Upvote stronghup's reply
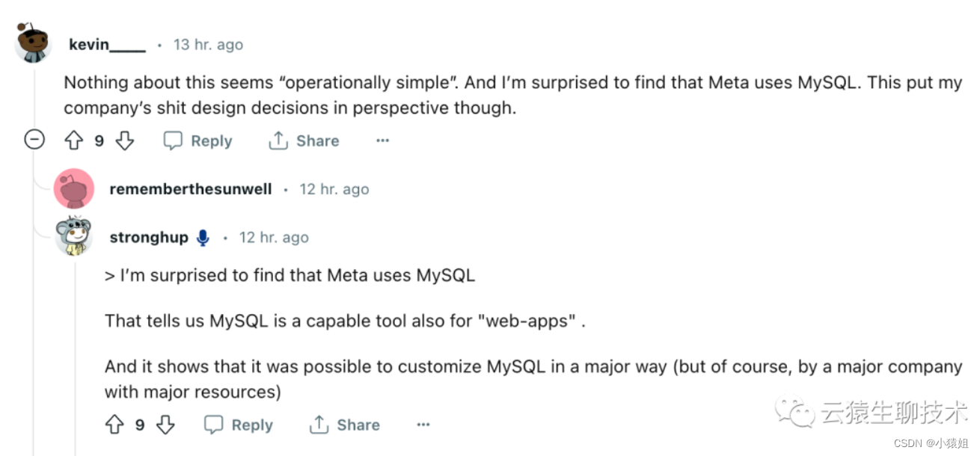 114,425
